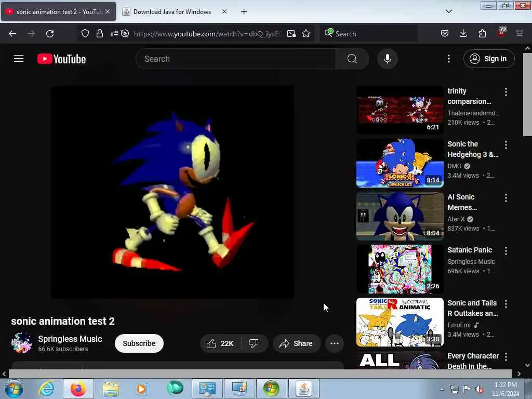The height and width of the screenshot is (399, 532).
Task: Click the muted volume icon in system tray
Action: 480,389
